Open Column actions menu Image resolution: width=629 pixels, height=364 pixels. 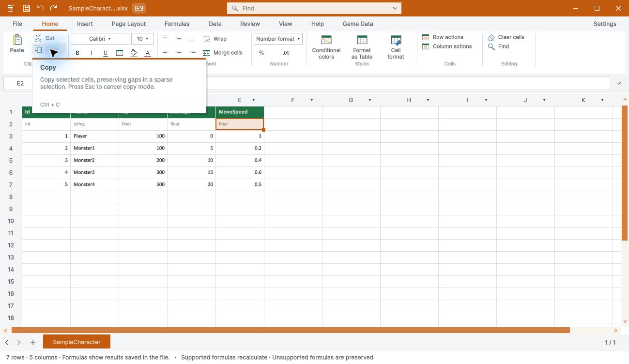(x=447, y=46)
